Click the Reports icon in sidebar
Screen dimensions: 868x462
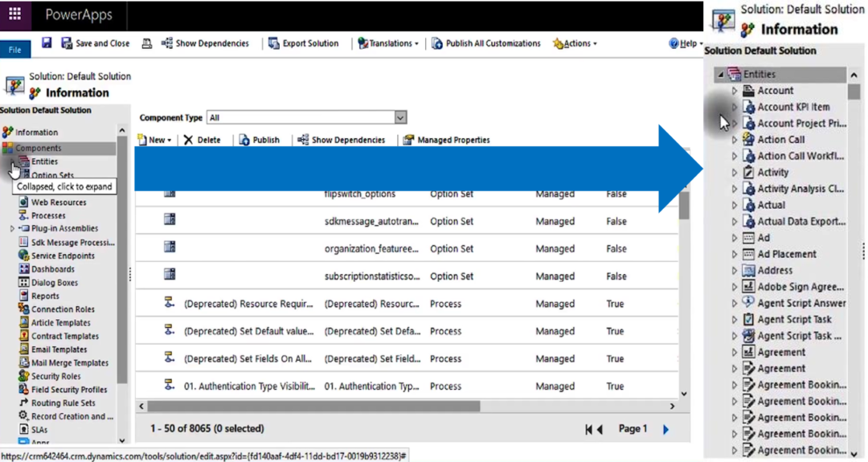click(x=23, y=296)
